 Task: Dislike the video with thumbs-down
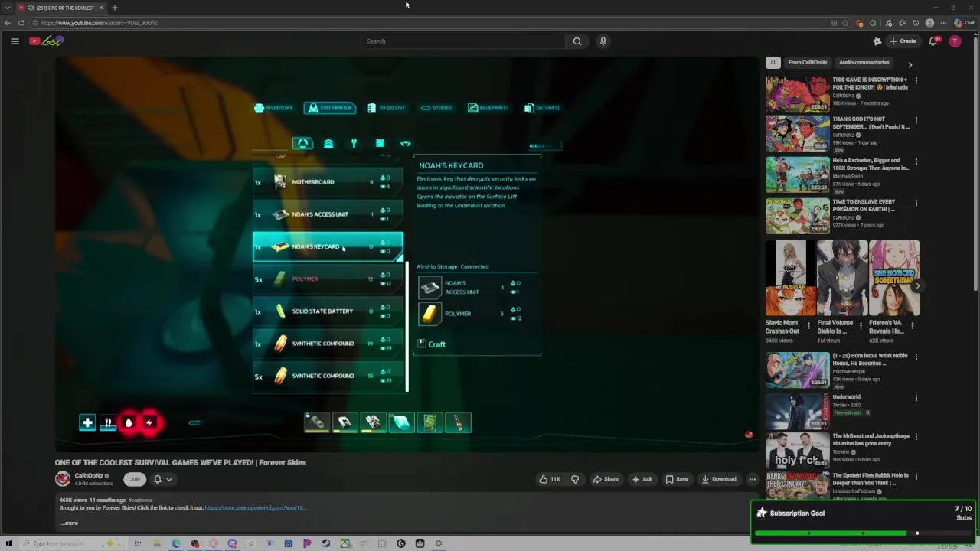[575, 479]
